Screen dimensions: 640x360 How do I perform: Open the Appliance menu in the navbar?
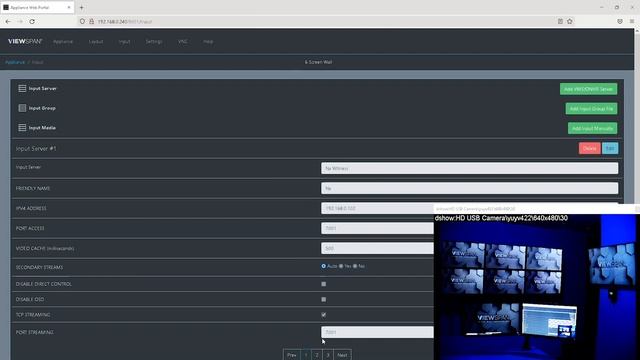63,42
